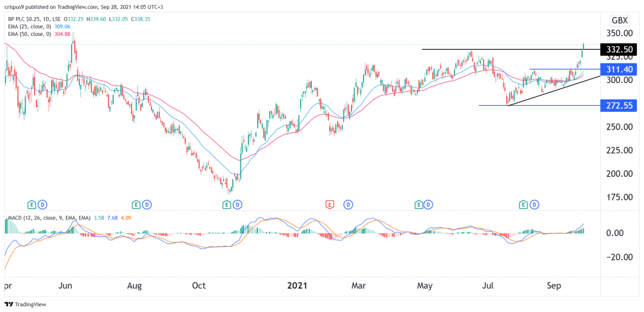Click dividend D marker between Oct and 2021 labels
644x312 pixels.
[x=237, y=204]
